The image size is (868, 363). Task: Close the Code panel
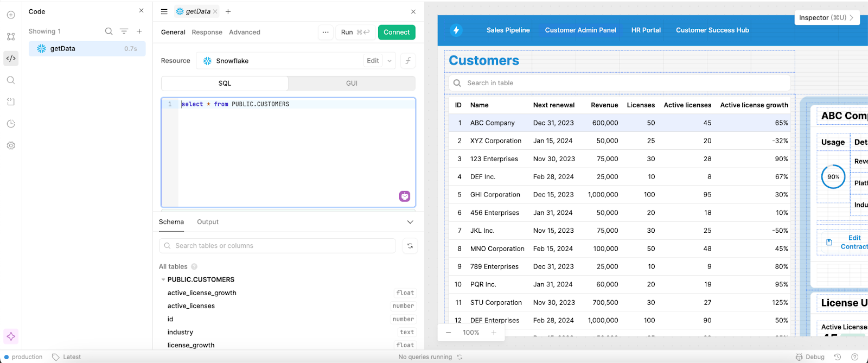pyautogui.click(x=142, y=11)
